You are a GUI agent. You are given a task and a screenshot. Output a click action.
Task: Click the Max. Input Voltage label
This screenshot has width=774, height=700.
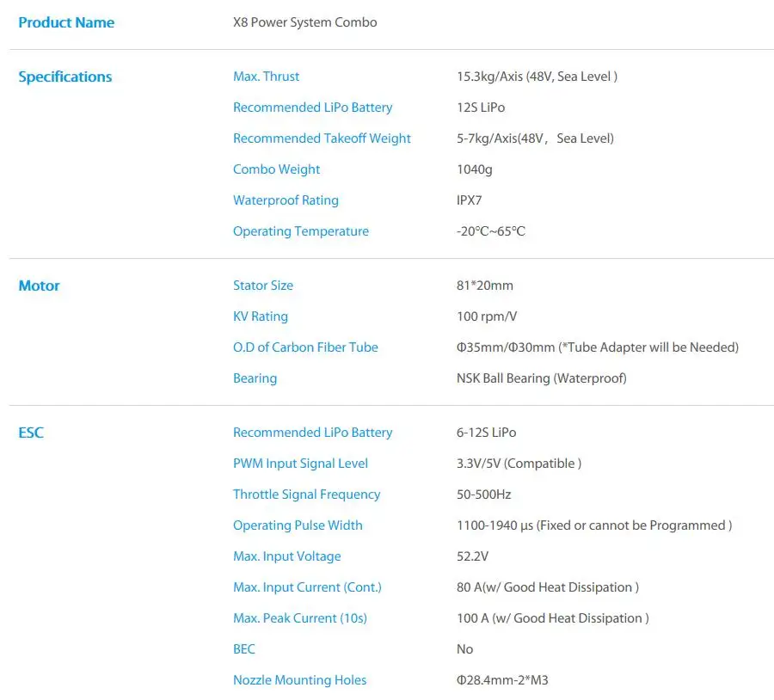point(286,556)
